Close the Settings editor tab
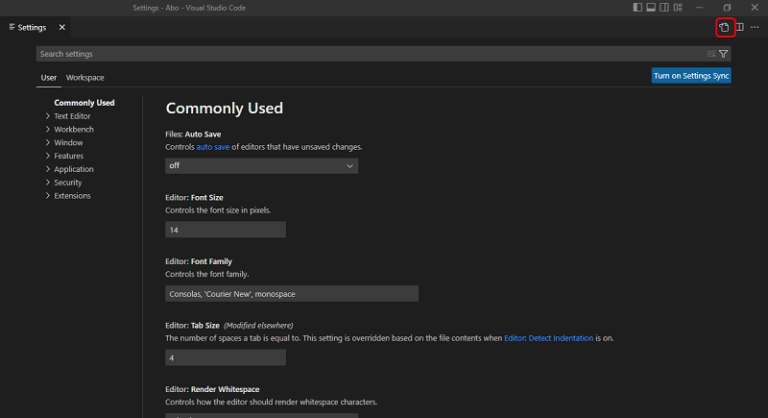This screenshot has width=768, height=418. [x=62, y=28]
